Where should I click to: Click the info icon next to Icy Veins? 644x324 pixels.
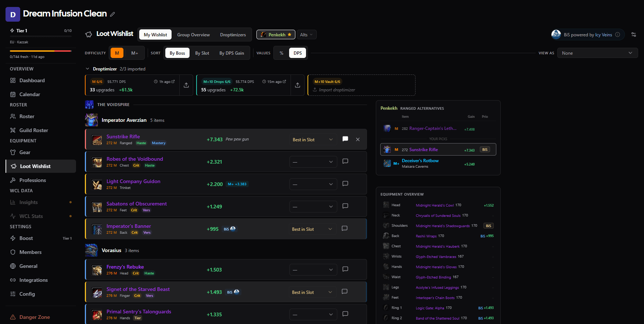pos(618,34)
